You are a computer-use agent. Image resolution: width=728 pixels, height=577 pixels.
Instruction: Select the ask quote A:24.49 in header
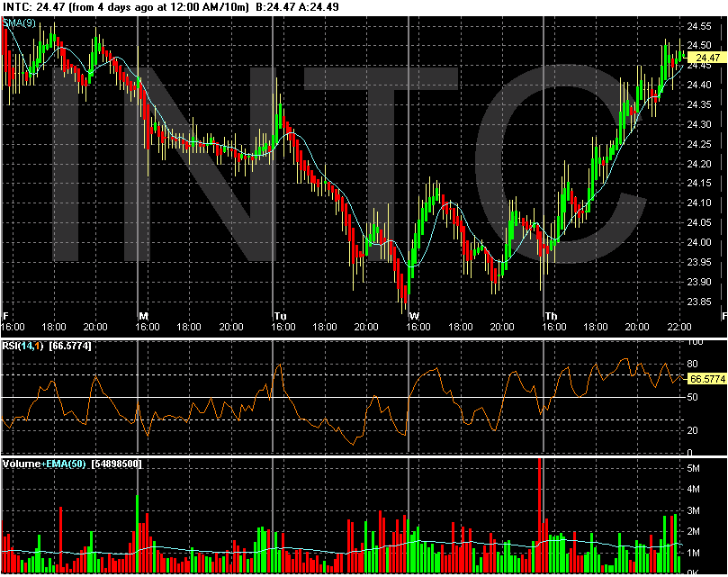pos(319,7)
